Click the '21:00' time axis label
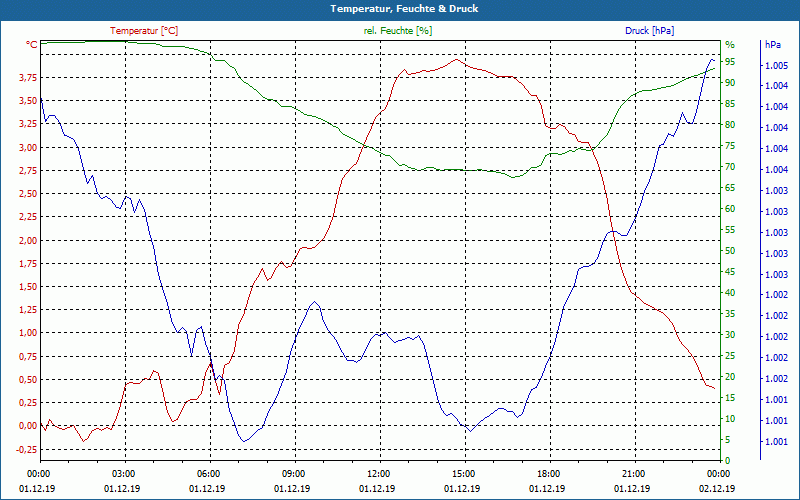Image resolution: width=800 pixels, height=500 pixels. coord(633,474)
